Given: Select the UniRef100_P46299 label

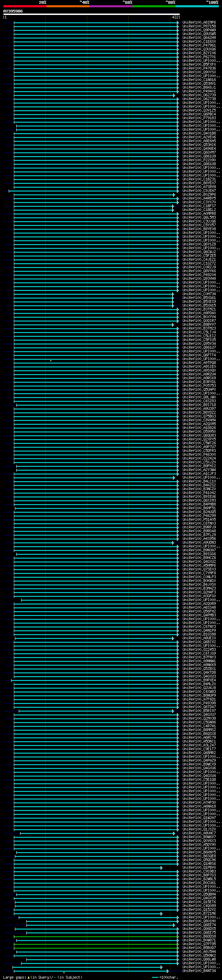Looking at the screenshot, I should tap(199, 516).
